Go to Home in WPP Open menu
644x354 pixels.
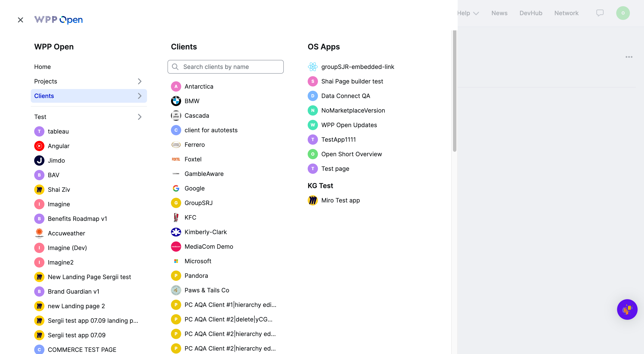coord(43,67)
